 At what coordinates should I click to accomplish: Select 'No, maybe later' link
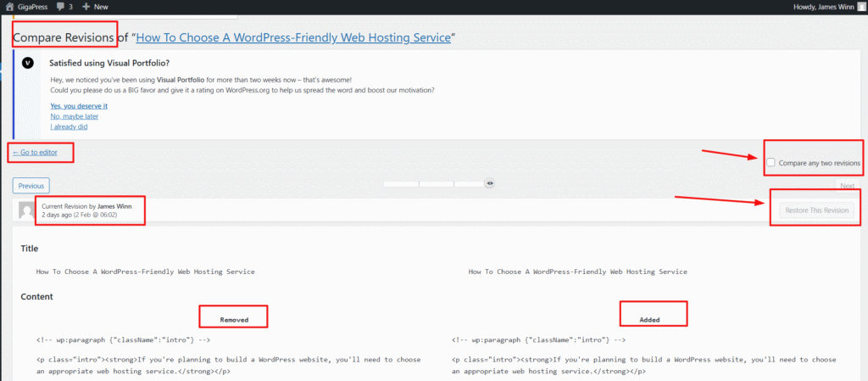point(74,116)
